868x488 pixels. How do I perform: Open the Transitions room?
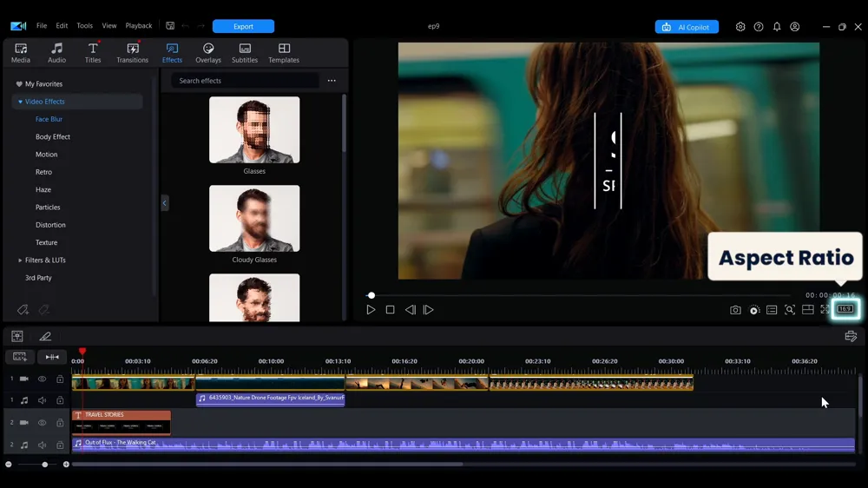(132, 53)
